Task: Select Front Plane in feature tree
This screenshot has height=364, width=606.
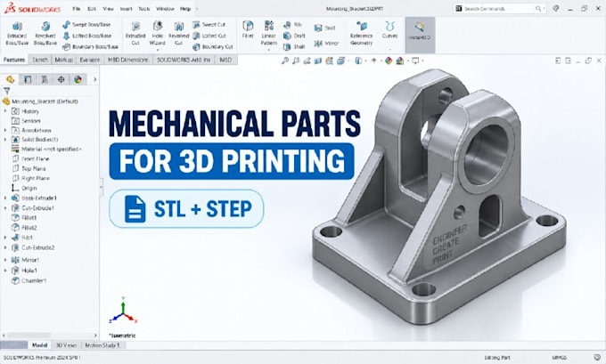Action: (x=31, y=158)
